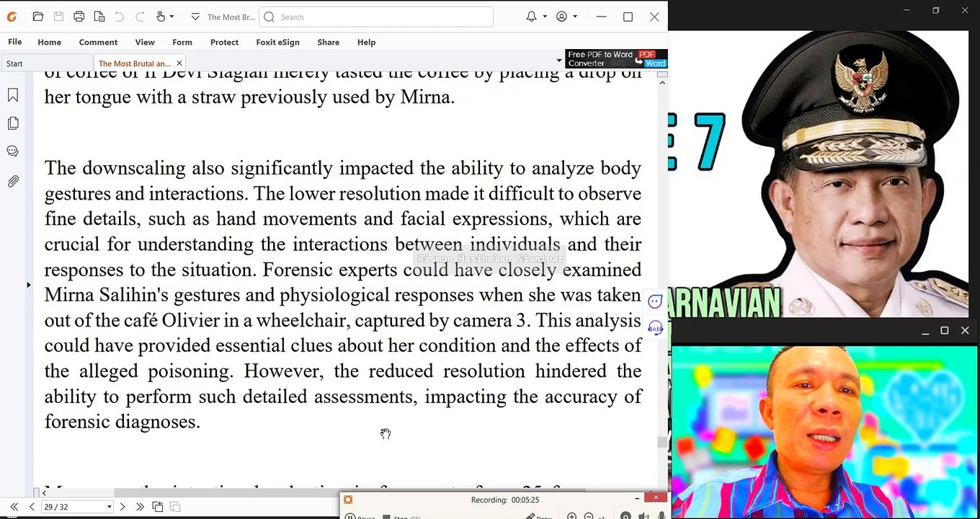Undo the last action
The image size is (980, 519).
pos(120,17)
